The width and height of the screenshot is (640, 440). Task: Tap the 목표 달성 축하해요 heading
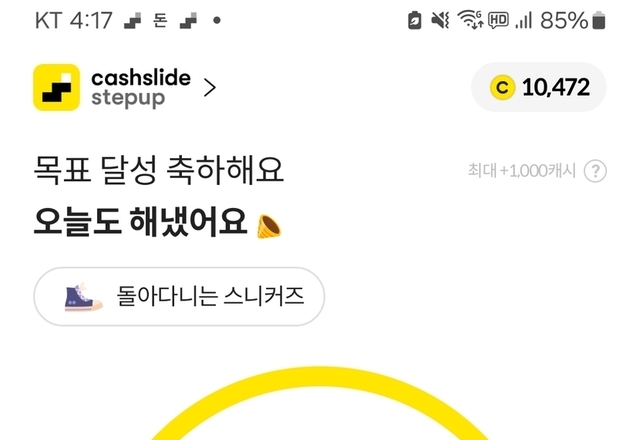158,170
